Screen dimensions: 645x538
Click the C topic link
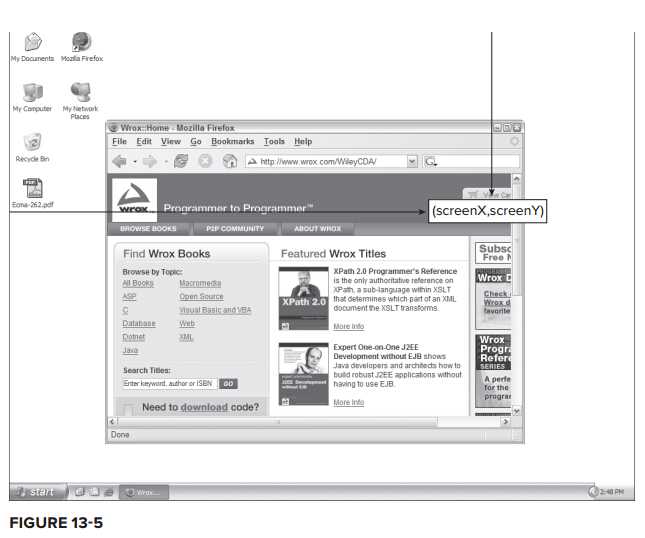(125, 310)
